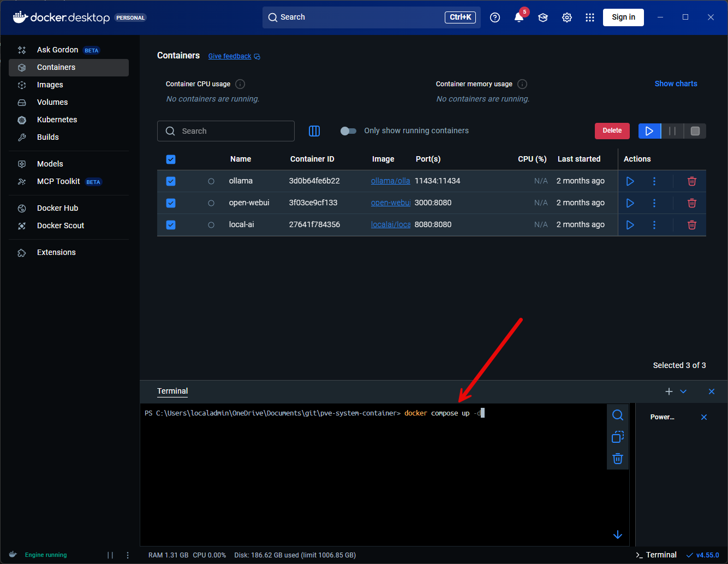Start selected containers with bulk play button
Viewport: 728px width, 564px height.
(649, 131)
